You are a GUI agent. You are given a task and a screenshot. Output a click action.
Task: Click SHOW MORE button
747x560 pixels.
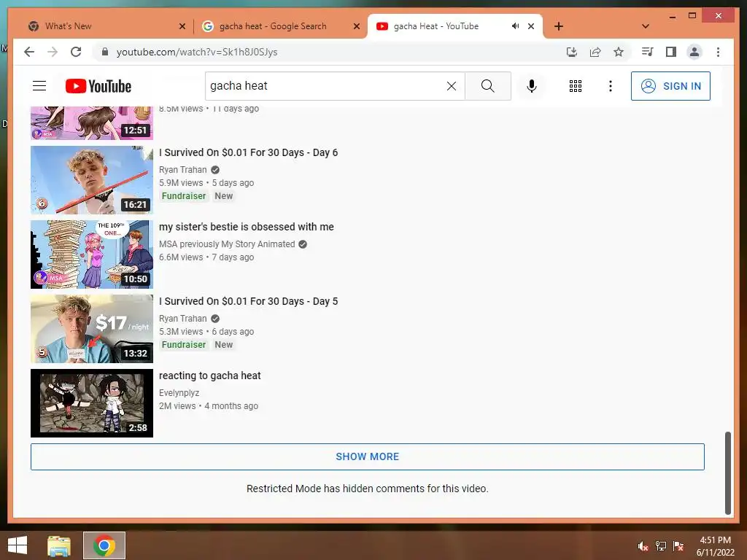368,456
